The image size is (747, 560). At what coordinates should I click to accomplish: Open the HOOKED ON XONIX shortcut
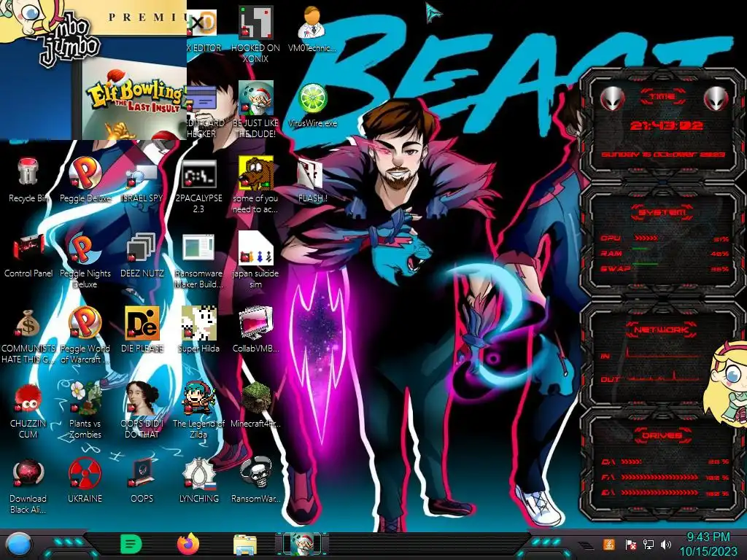pos(255,35)
